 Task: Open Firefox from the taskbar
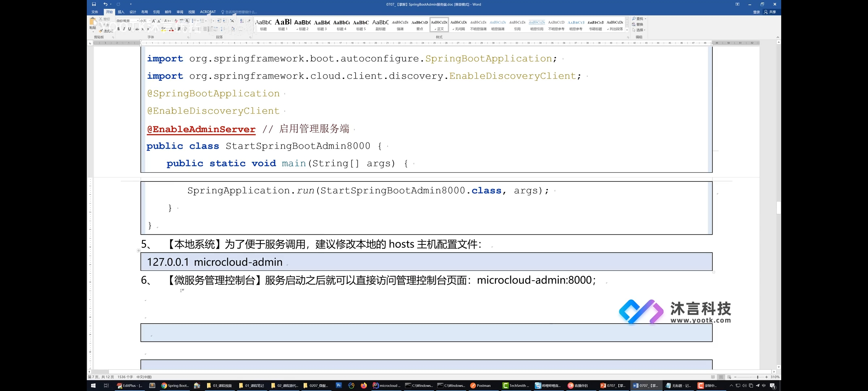coord(364,386)
